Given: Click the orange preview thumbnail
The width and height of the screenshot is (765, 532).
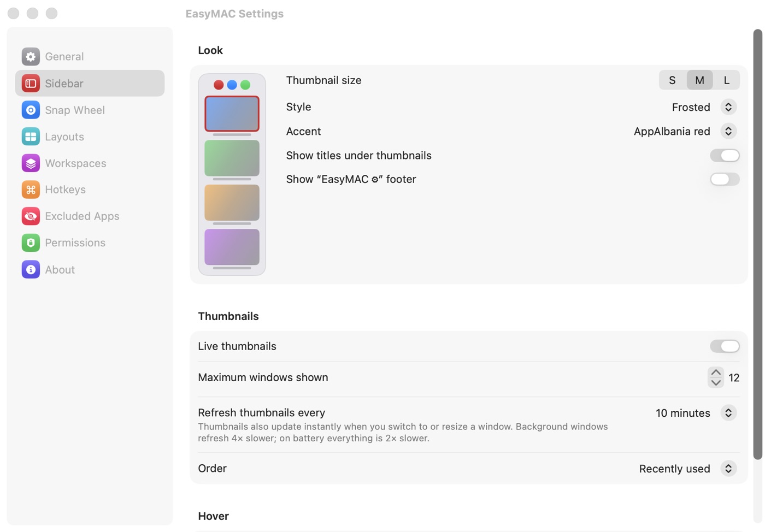Looking at the screenshot, I should pyautogui.click(x=232, y=203).
